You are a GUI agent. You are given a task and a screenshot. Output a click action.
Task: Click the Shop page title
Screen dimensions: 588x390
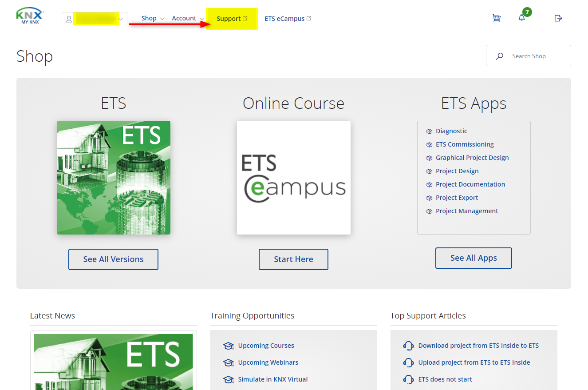tap(35, 56)
